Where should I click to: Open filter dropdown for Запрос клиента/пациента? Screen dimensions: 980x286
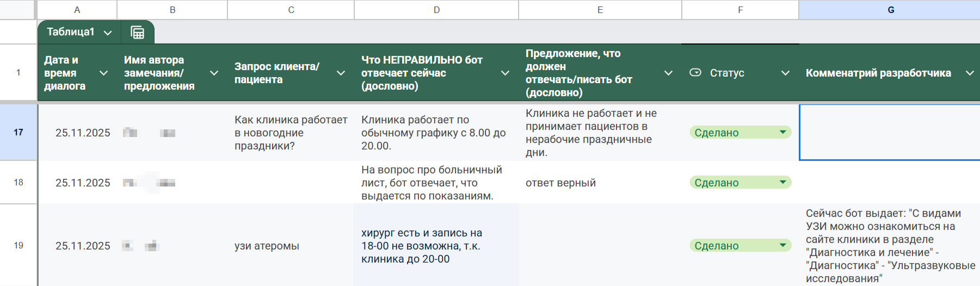[x=341, y=73]
